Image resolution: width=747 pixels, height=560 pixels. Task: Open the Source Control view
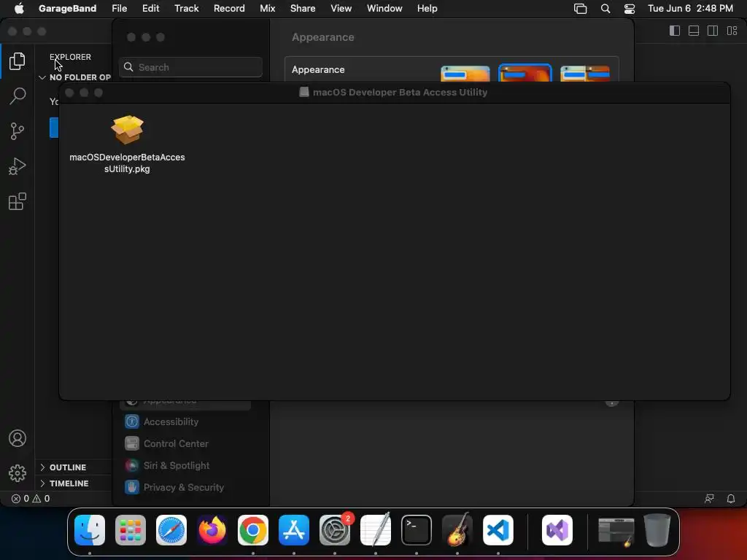click(x=18, y=131)
